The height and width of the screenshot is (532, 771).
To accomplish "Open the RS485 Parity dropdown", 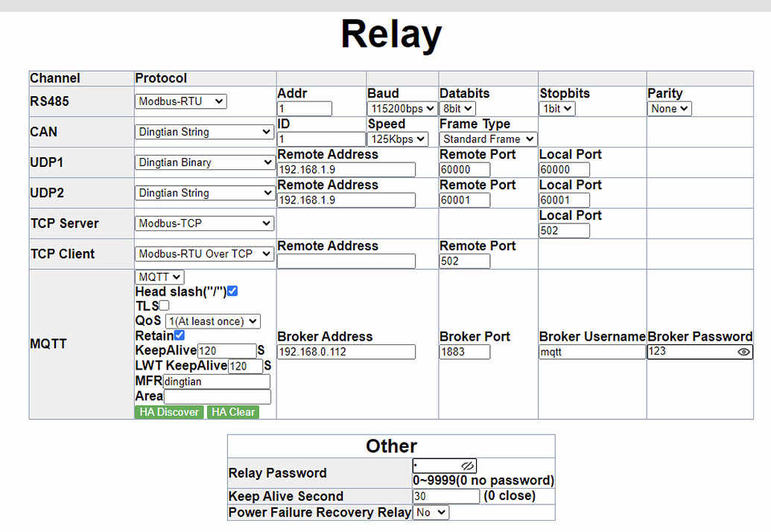I will pos(669,108).
